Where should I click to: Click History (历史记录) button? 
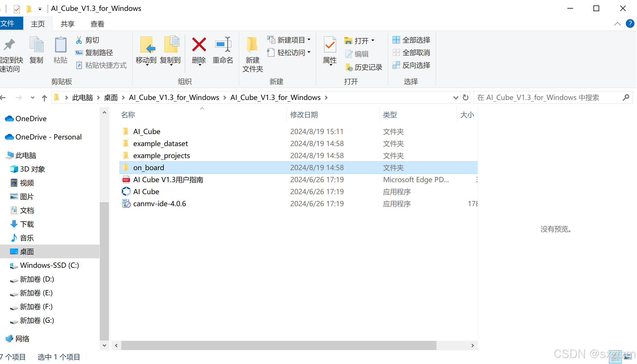coord(364,67)
